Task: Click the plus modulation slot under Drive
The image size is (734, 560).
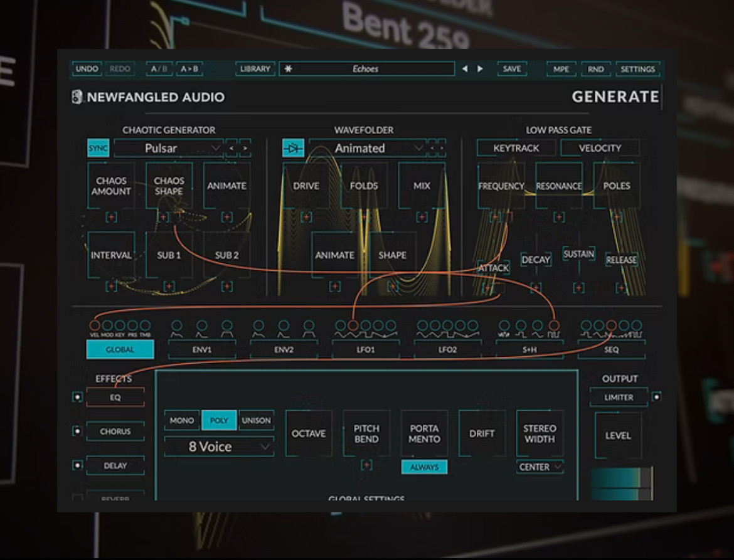Action: pos(306,217)
